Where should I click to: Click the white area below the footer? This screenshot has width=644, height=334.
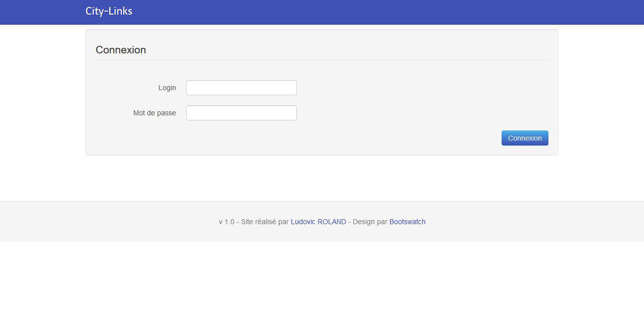click(x=322, y=287)
